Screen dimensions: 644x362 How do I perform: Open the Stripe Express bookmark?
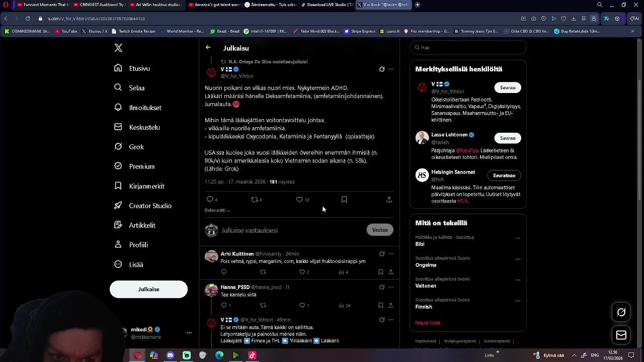pos(360,31)
